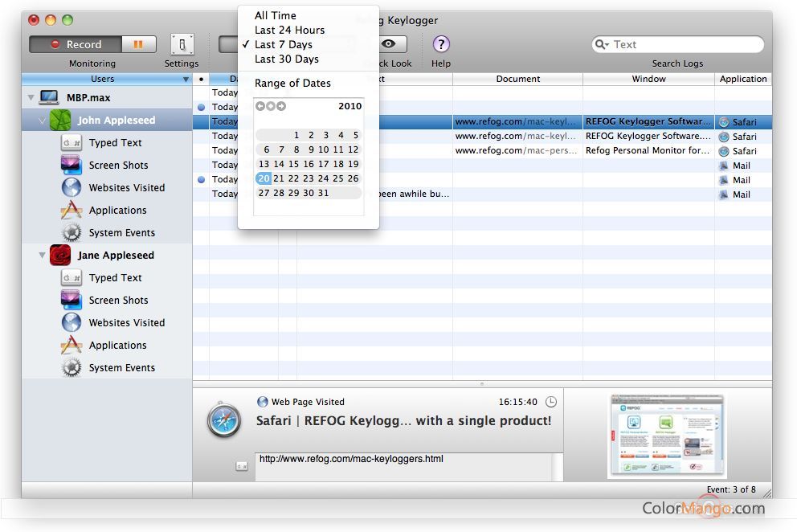Image resolution: width=797 pixels, height=532 pixels.
Task: Click Safari icon in Refog Personal Monitor row
Action: 724,151
